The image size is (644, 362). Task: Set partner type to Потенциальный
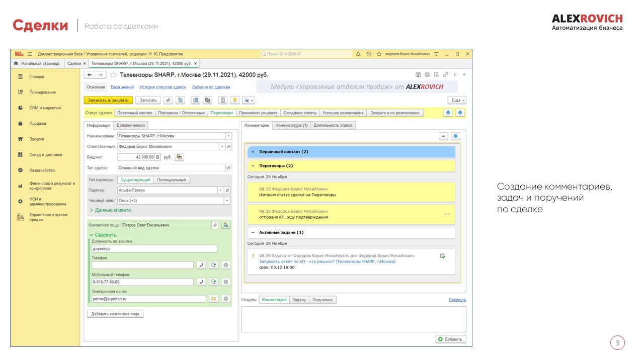(x=171, y=180)
